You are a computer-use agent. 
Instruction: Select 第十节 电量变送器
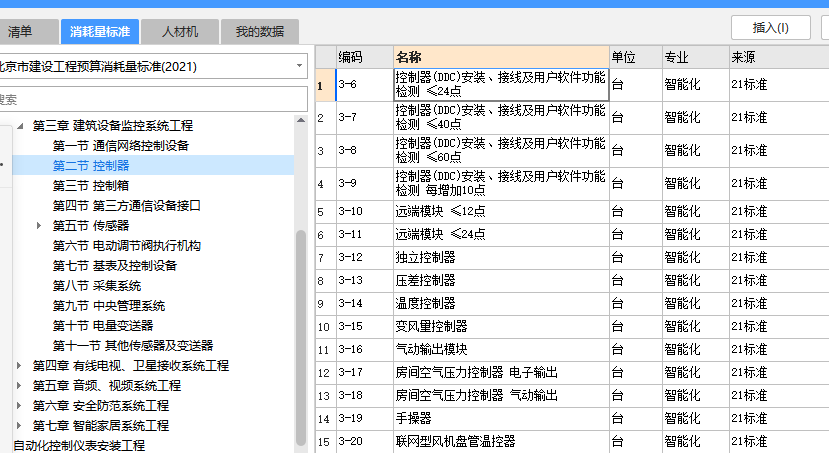103,326
